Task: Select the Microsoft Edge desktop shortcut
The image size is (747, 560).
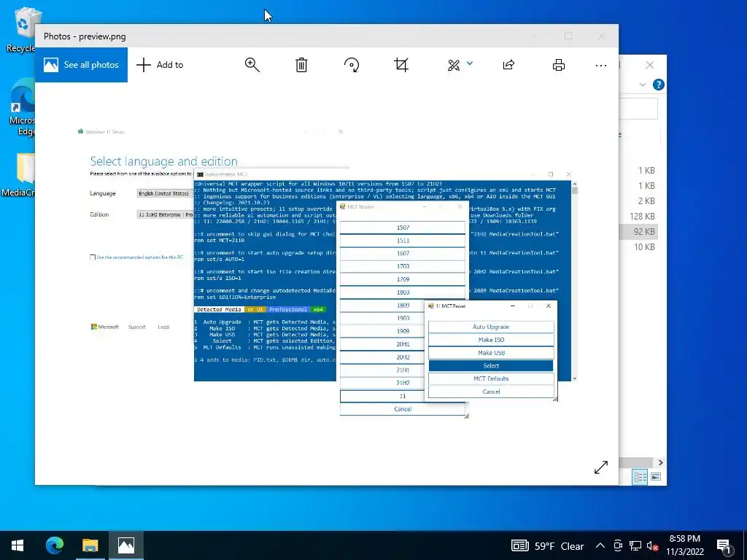Action: coord(21,108)
